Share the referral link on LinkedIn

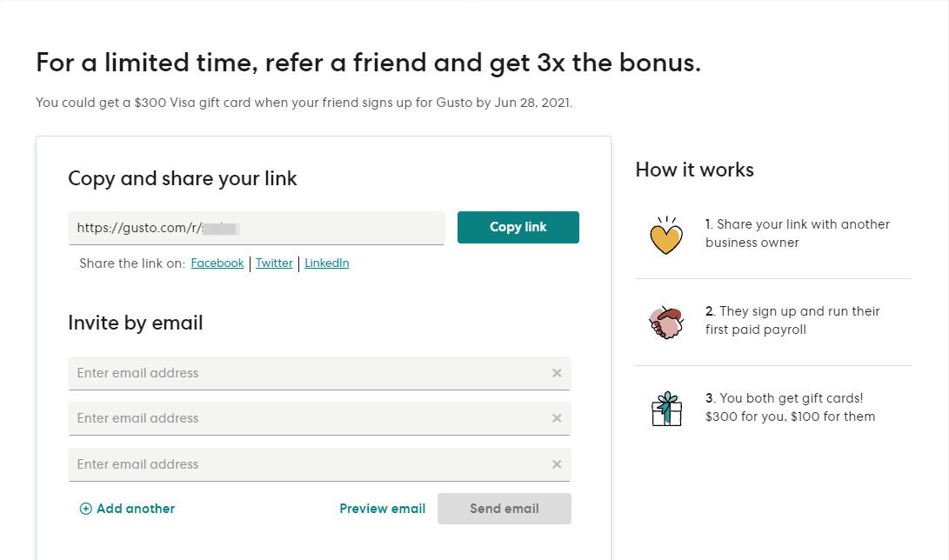pyautogui.click(x=326, y=263)
